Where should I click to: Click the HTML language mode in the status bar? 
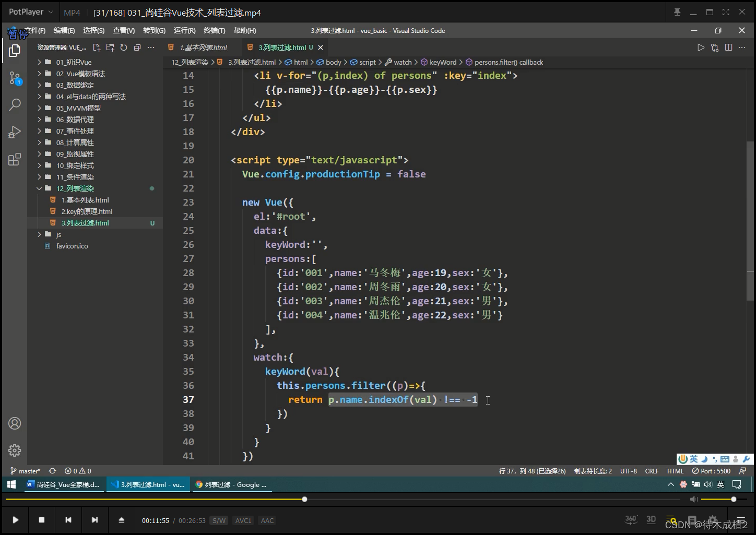tap(675, 471)
